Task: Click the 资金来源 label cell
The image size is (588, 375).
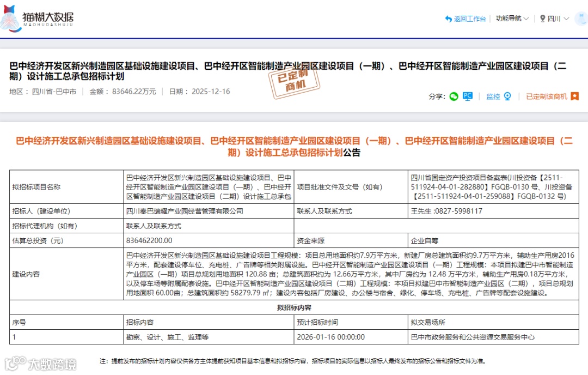Action: (351, 240)
